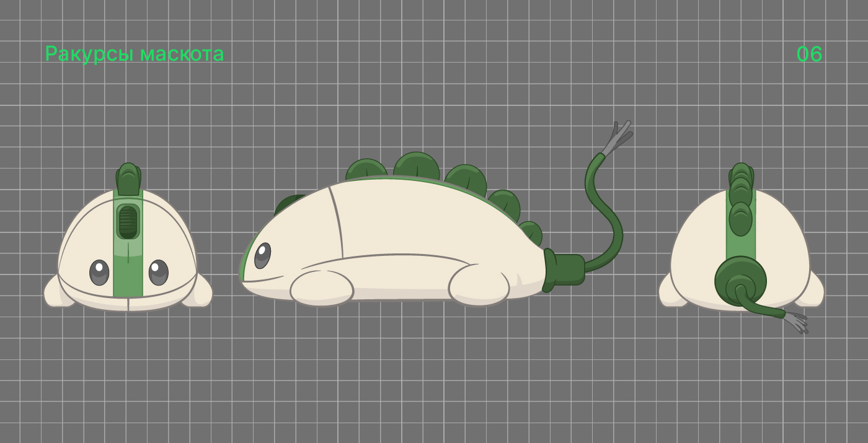Select the rear view mascot illustration
Image resolution: width=868 pixels, height=443 pixels.
[x=742, y=248]
